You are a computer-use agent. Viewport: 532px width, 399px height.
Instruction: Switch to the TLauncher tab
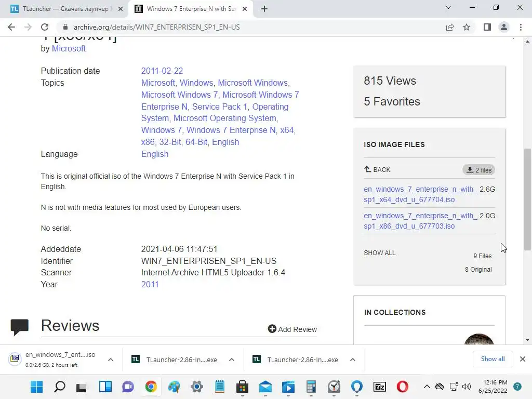[64, 9]
